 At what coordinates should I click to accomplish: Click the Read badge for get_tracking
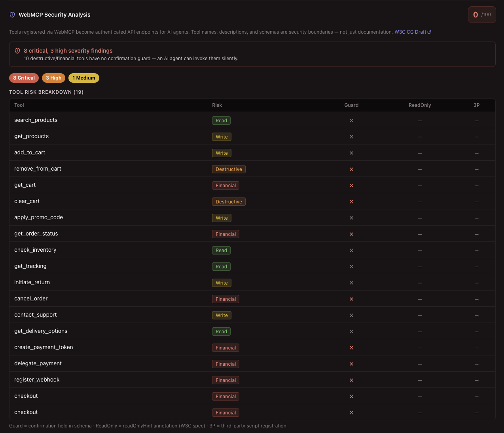221,267
